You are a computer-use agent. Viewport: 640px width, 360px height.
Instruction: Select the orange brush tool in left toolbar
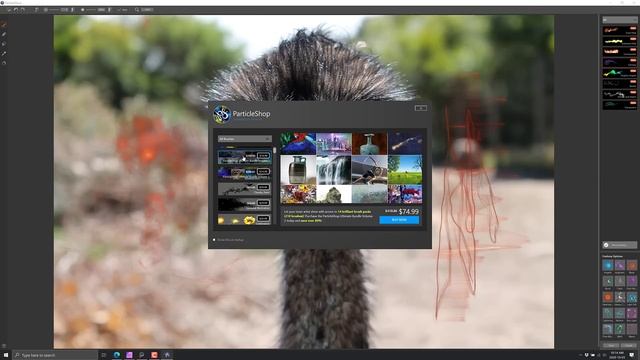(4, 25)
